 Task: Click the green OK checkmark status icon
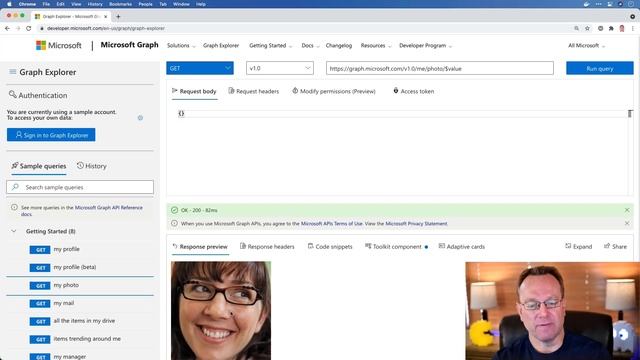(174, 210)
